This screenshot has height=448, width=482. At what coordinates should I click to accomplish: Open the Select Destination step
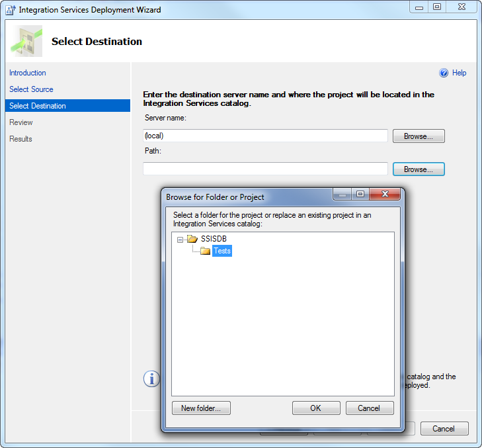tap(38, 106)
